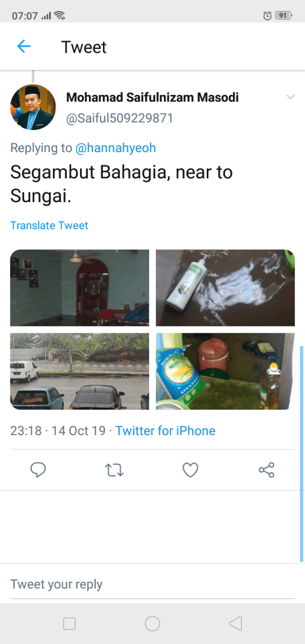Open Mohamad Saifulnizam Masodi profile picture
The height and width of the screenshot is (644, 305).
click(x=33, y=107)
